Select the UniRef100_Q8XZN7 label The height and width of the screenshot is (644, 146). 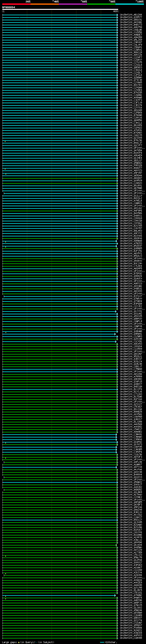coord(131,354)
